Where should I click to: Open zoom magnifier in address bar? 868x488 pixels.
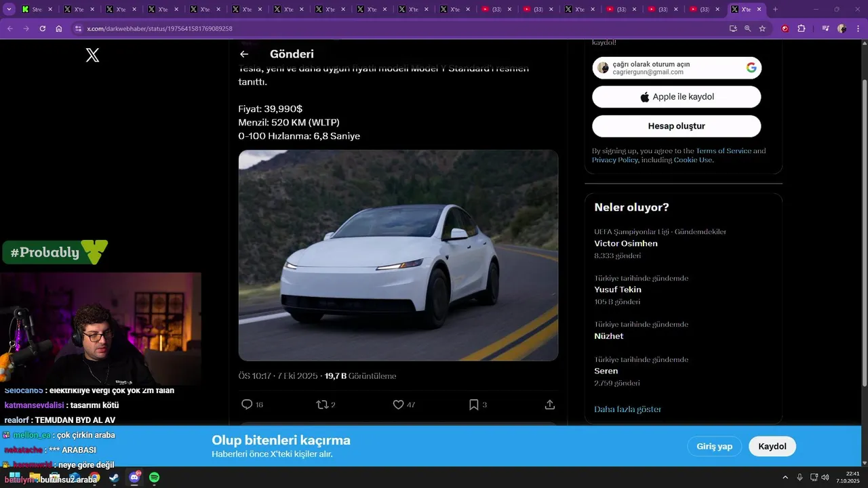(747, 28)
